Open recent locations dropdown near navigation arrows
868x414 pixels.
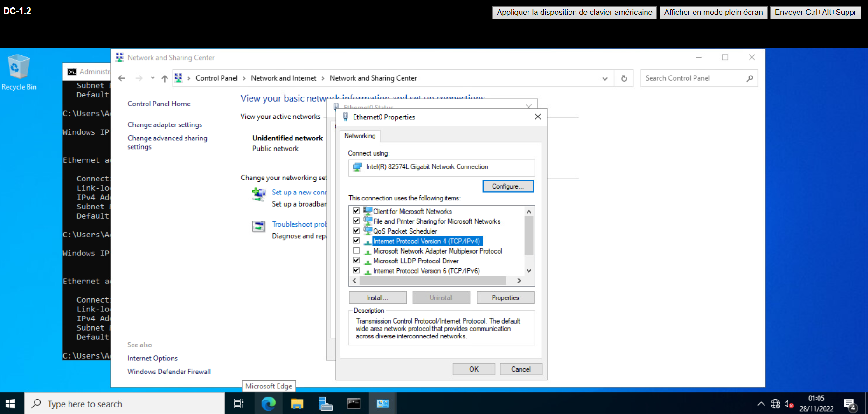pyautogui.click(x=153, y=78)
